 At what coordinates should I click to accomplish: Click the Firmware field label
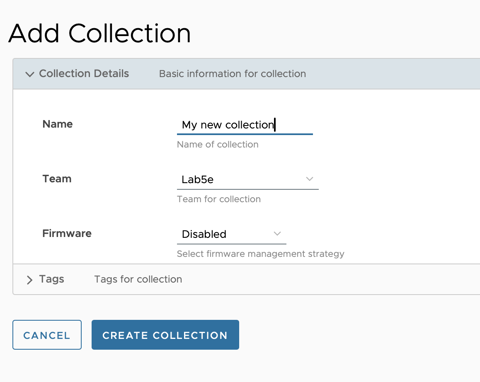67,233
